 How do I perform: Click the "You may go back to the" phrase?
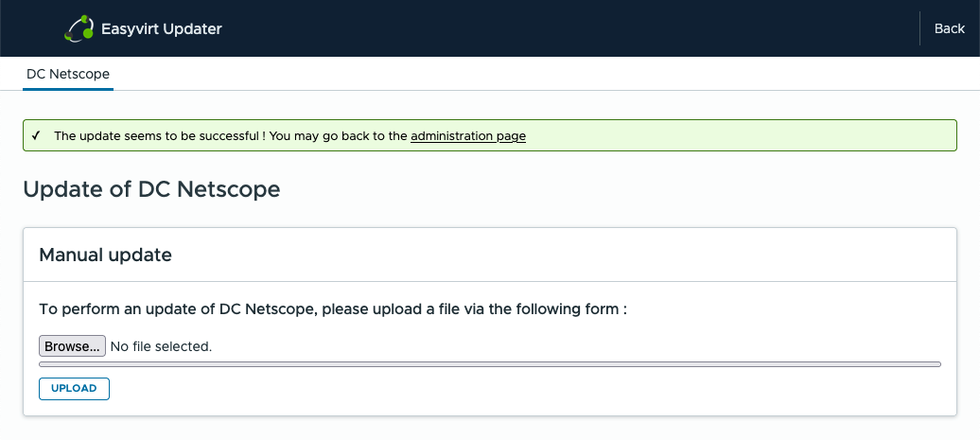coord(339,135)
